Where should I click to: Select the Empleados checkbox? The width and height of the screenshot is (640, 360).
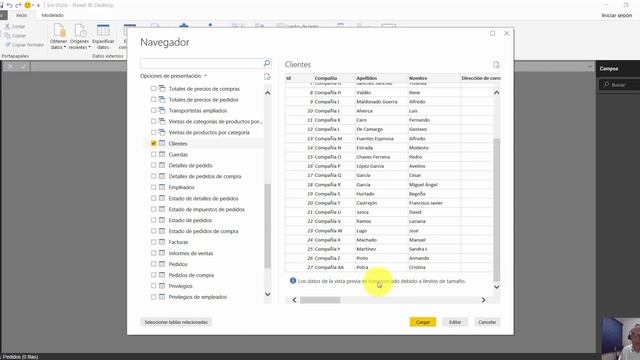point(153,187)
